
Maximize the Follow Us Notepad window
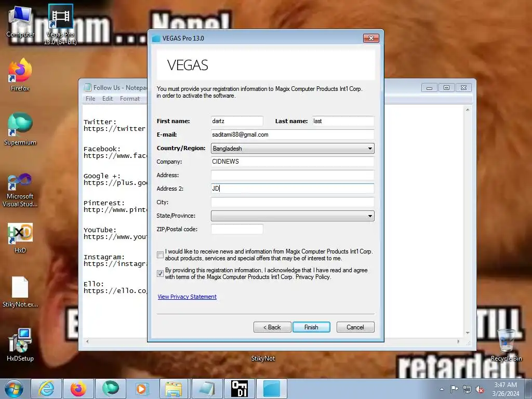446,87
